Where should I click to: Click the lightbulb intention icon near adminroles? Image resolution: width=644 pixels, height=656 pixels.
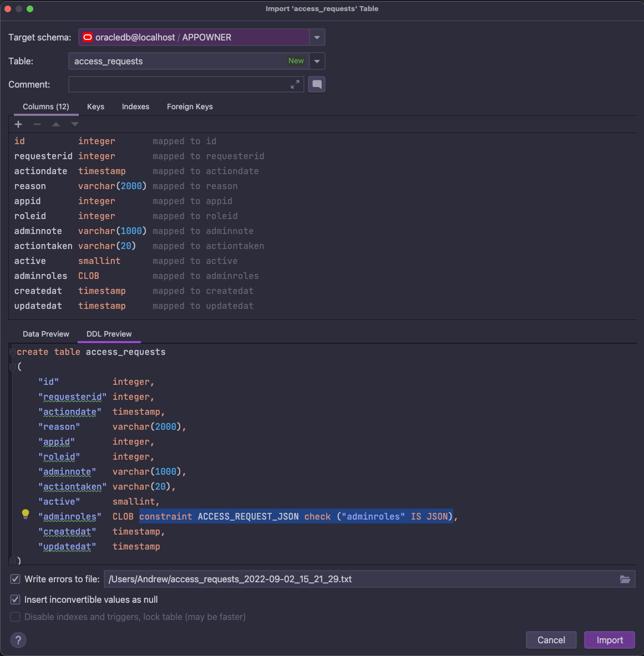(26, 514)
